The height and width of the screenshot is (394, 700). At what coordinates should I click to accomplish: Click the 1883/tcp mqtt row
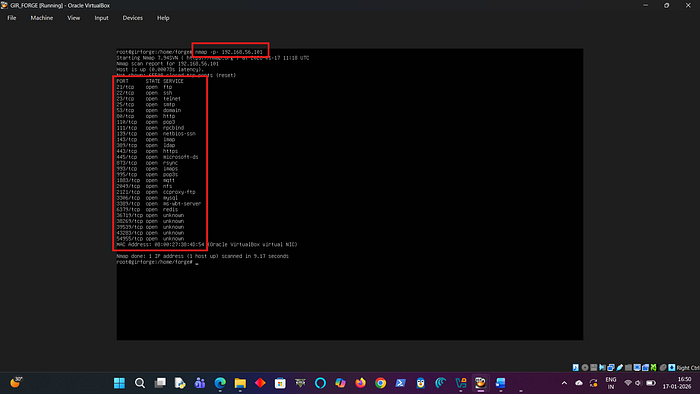(146, 180)
